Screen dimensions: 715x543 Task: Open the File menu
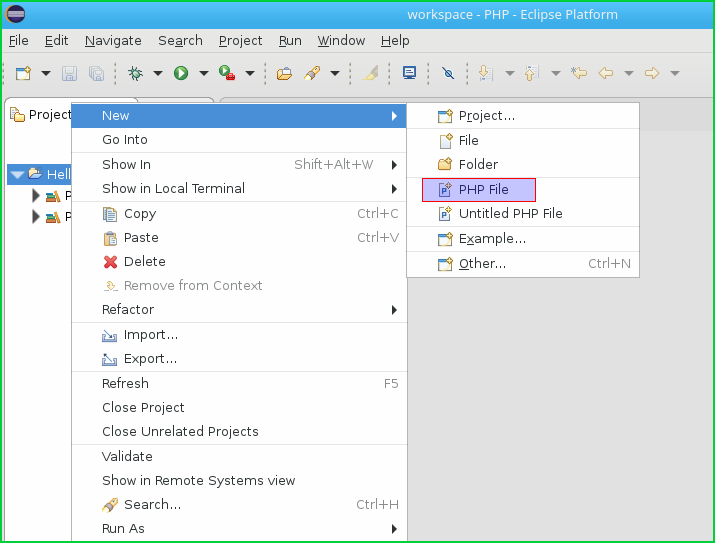[19, 41]
